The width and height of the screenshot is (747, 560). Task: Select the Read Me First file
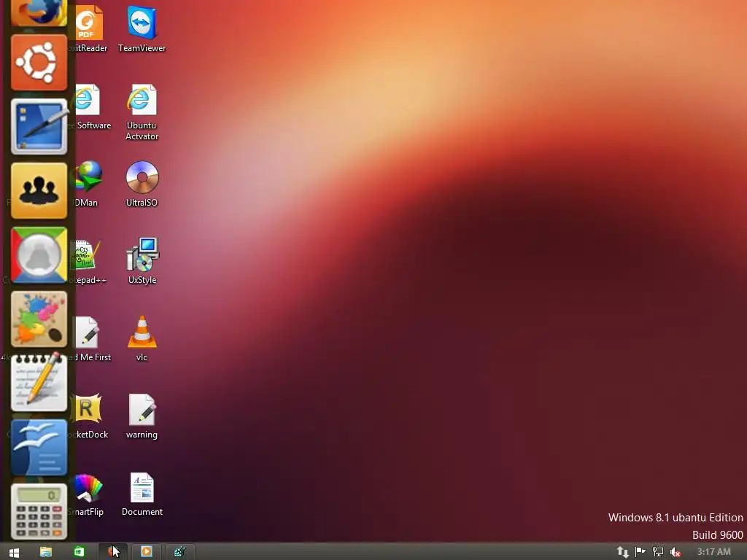coord(90,339)
